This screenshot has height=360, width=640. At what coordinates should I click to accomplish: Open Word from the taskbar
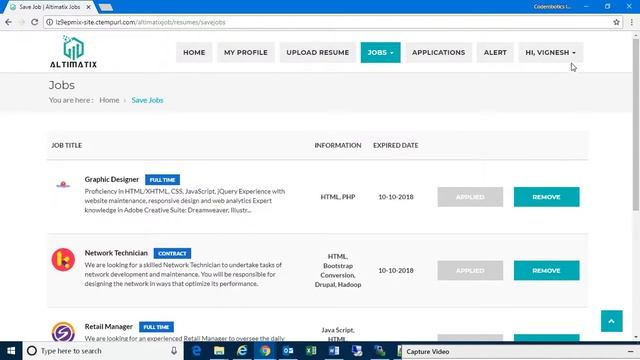(334, 351)
